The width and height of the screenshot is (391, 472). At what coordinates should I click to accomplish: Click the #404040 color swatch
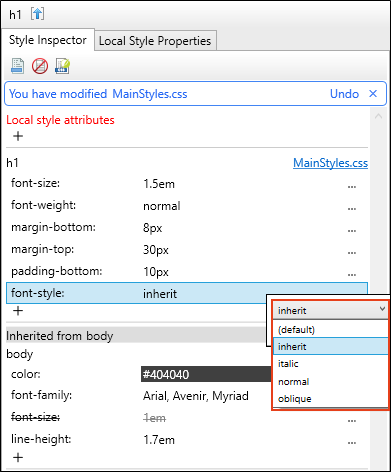click(206, 374)
